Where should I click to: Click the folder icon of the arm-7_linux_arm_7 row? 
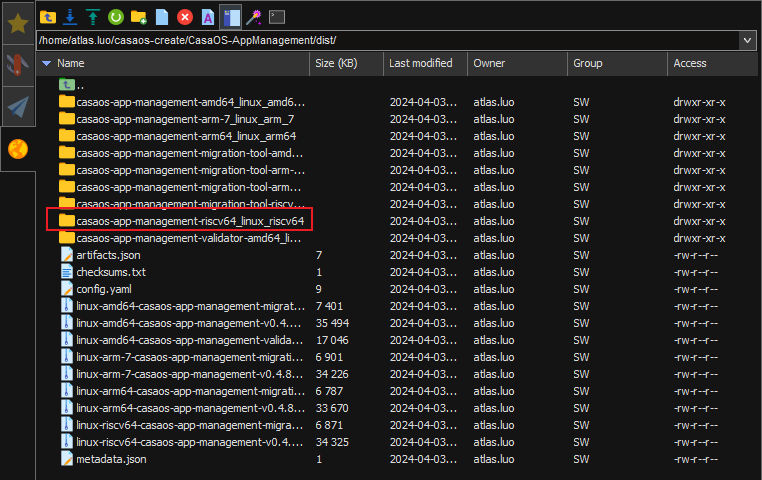[67, 119]
